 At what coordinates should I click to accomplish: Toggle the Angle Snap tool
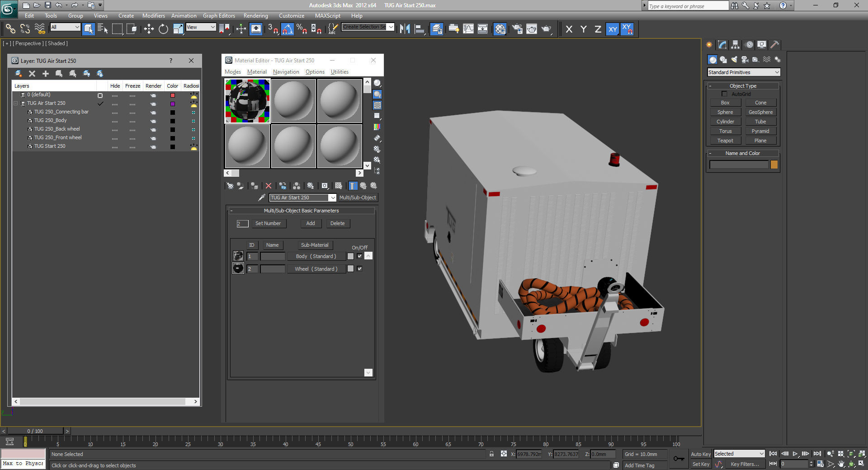[x=288, y=29]
